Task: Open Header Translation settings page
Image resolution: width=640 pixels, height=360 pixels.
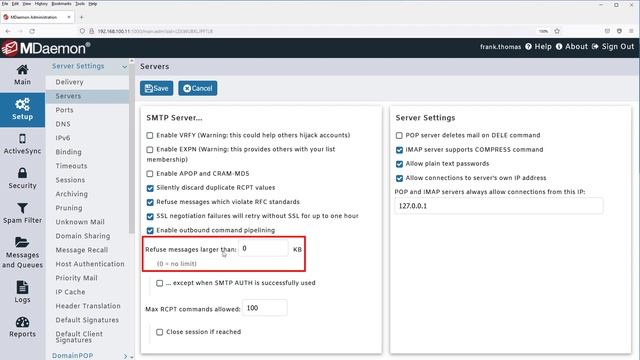Action: (x=88, y=306)
